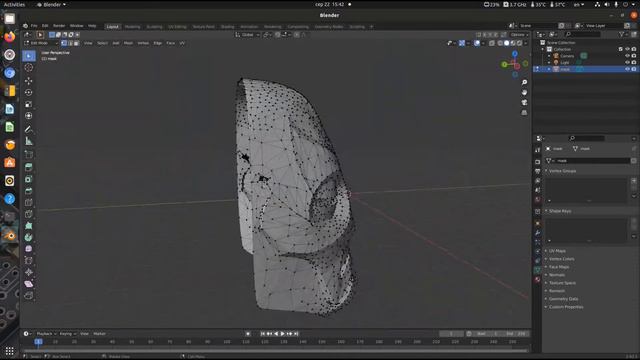Toggle X-ray display in viewport header

(492, 43)
